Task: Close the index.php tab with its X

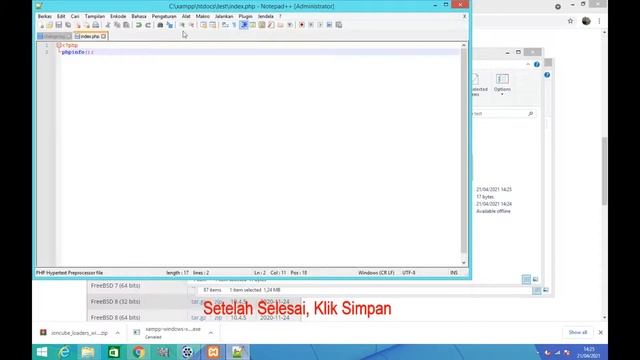Action: [x=104, y=36]
